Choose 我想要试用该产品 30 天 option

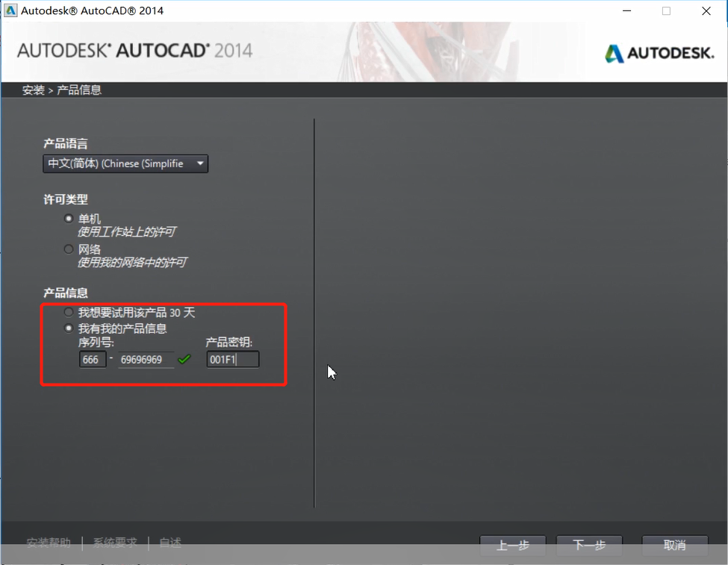coord(68,312)
